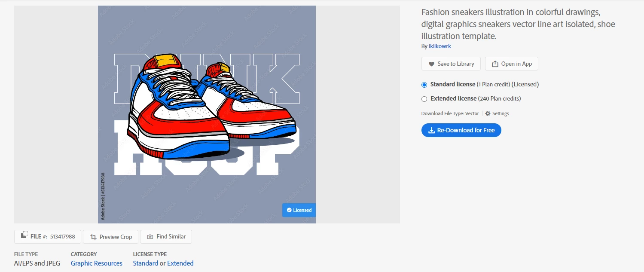Click 'Download File Type: Vector' text
This screenshot has height=272, width=644.
point(450,113)
